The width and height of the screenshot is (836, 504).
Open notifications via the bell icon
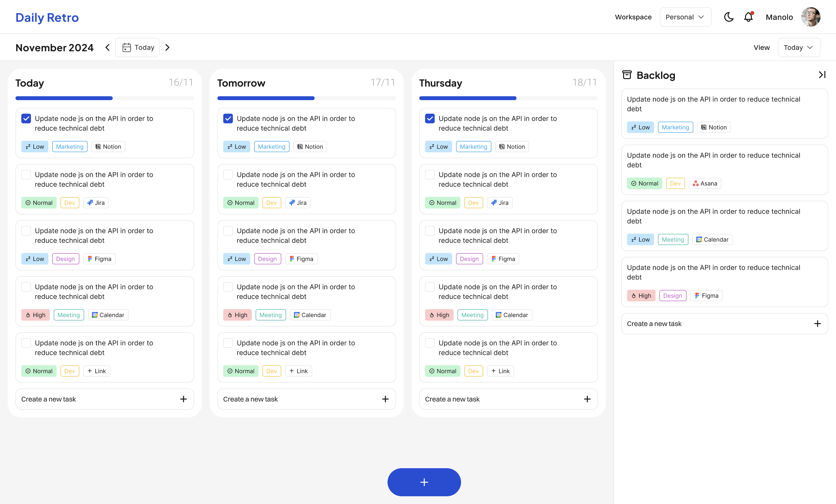coord(748,17)
